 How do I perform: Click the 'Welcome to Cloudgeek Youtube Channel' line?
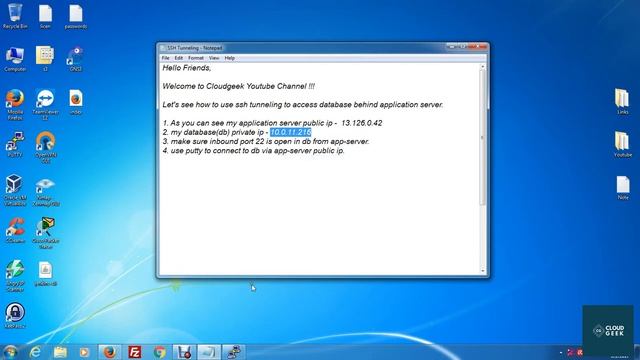238,87
